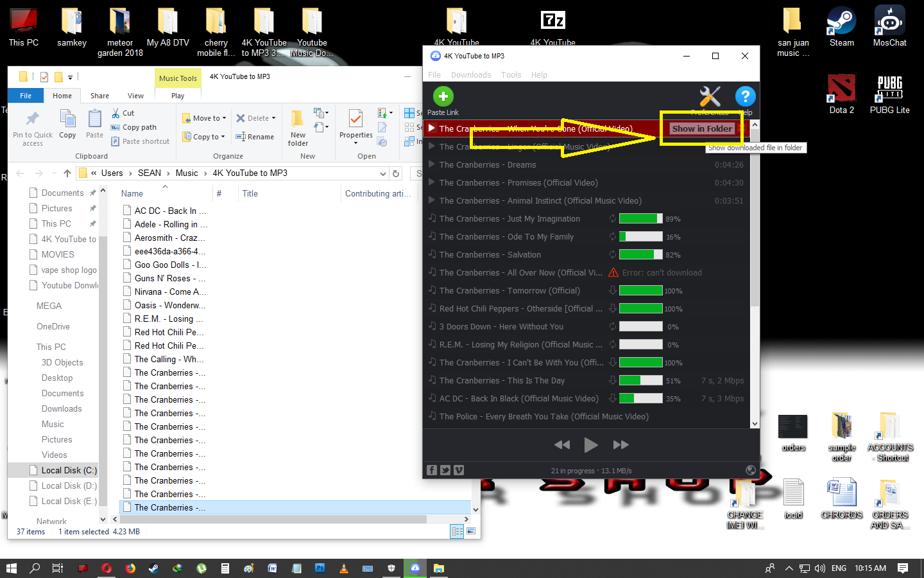Click the Just My Imagination 89% progress bar
This screenshot has width=924, height=578.
click(x=640, y=218)
